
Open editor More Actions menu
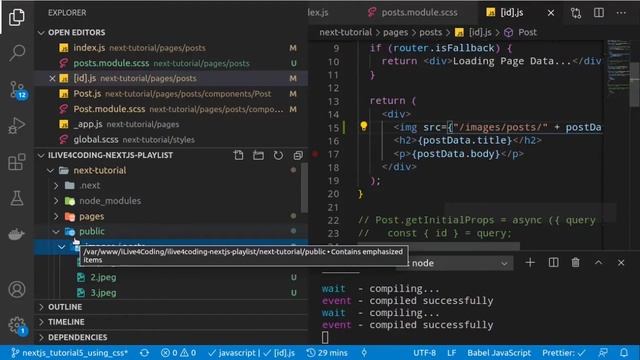(x=621, y=13)
